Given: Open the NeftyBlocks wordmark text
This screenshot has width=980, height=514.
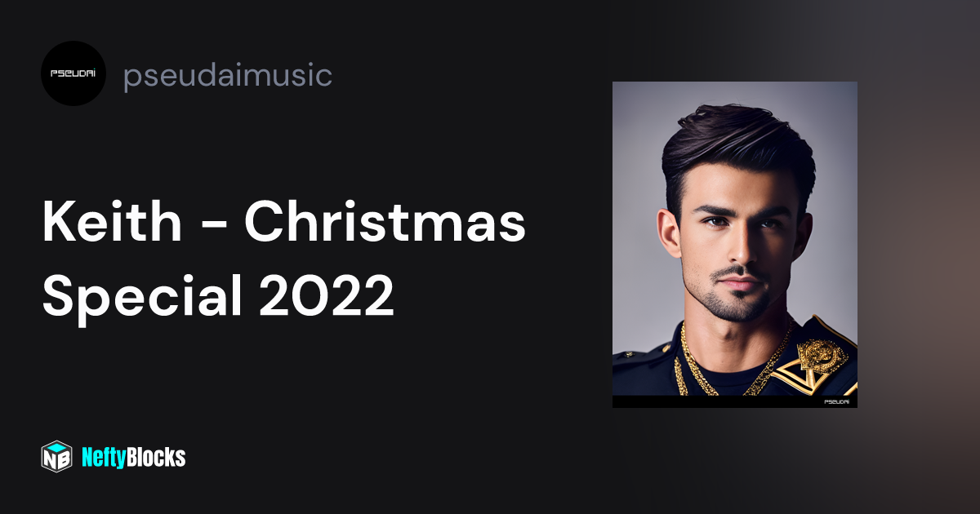Looking at the screenshot, I should (134, 457).
